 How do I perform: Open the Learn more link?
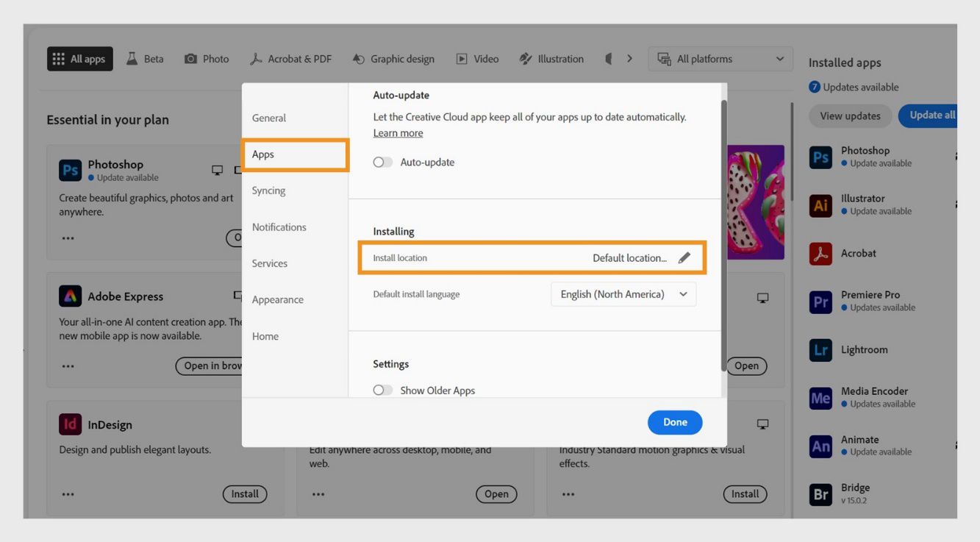(x=398, y=133)
